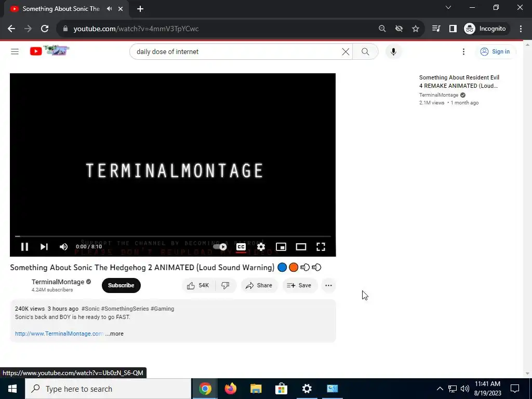
Task: Switch to theater mode
Action: (x=301, y=247)
